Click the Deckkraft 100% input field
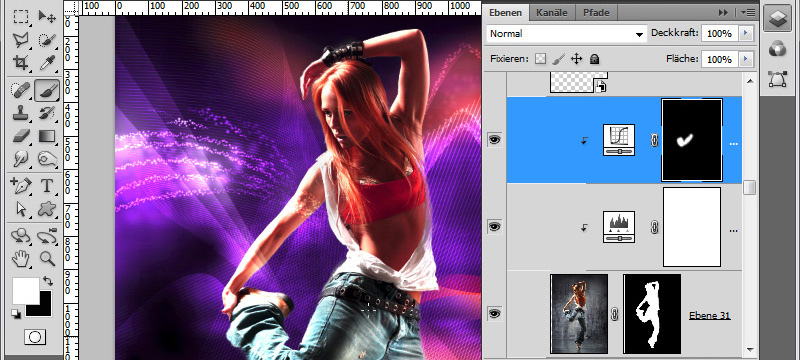This screenshot has width=800, height=360. [720, 34]
